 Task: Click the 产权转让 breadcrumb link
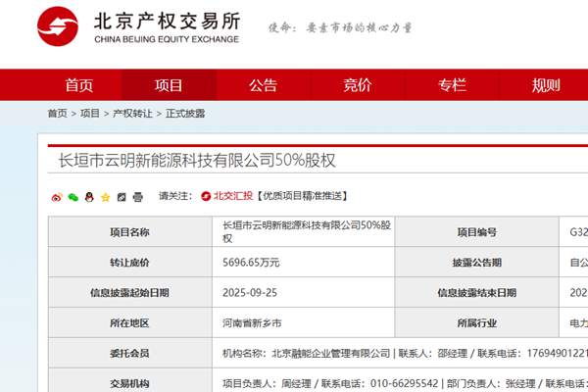(x=132, y=114)
